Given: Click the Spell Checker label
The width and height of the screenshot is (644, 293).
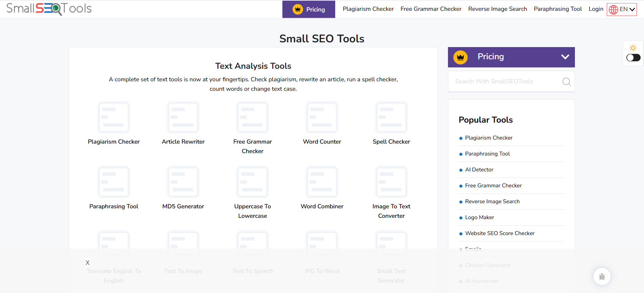Looking at the screenshot, I should pos(391,142).
